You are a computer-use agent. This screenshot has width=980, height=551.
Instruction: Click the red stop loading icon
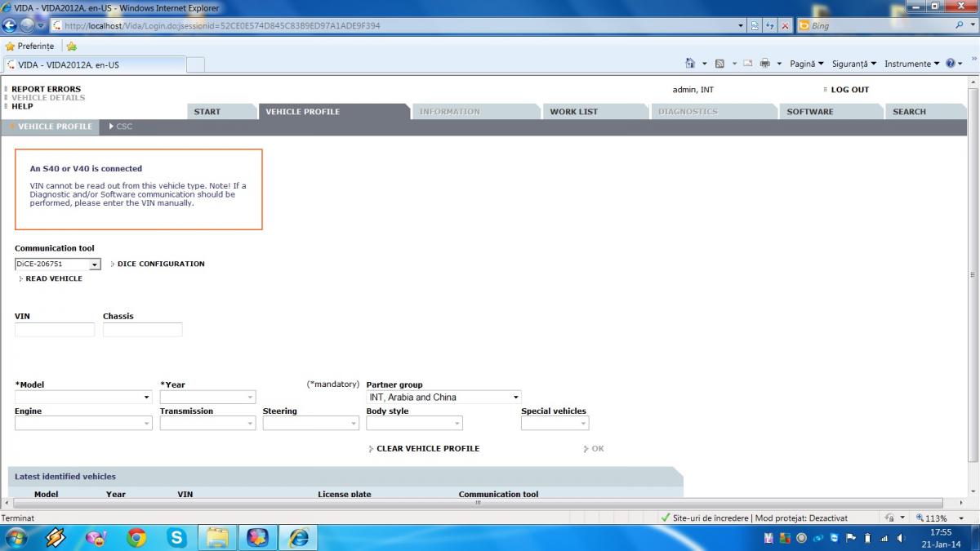click(785, 25)
